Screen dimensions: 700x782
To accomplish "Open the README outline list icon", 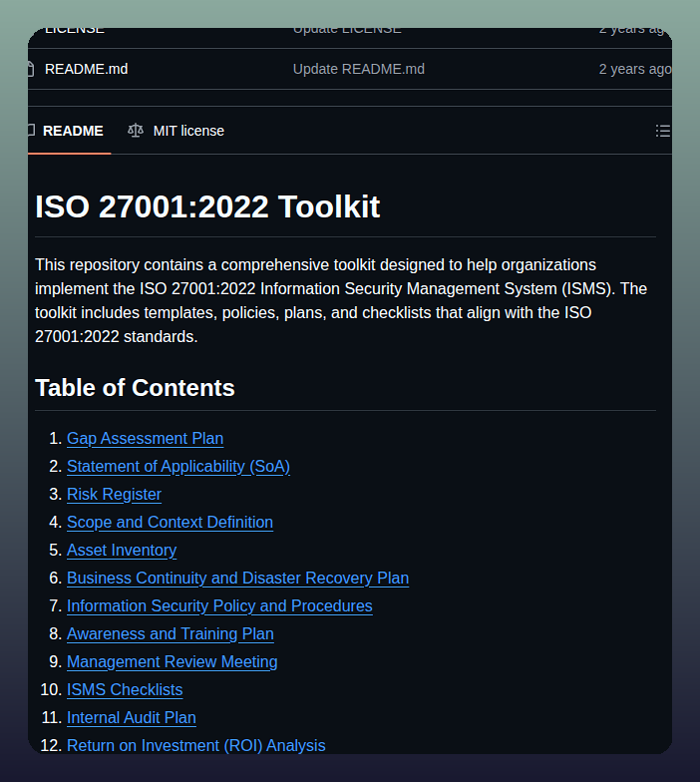I will (662, 131).
